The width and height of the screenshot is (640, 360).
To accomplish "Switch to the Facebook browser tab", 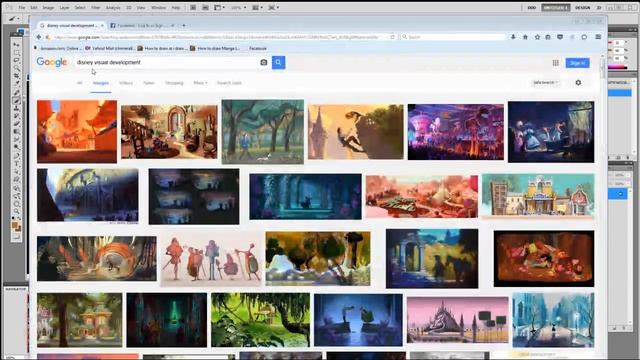I will click(141, 26).
